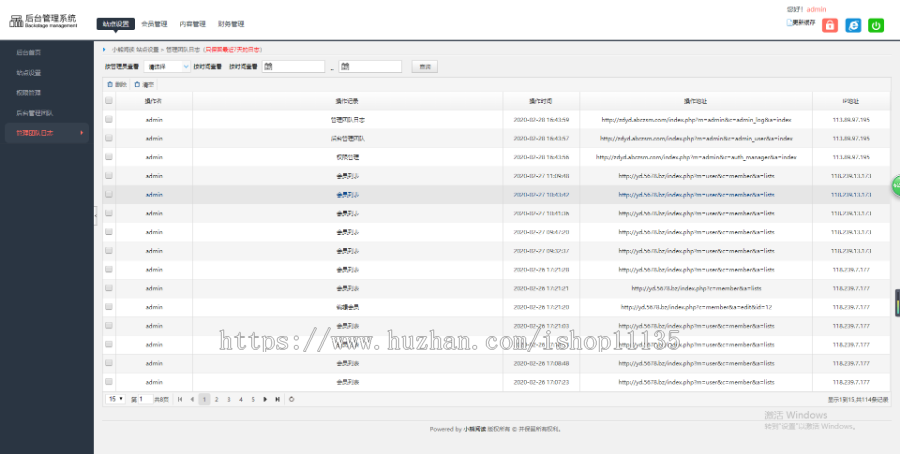Click the blue browser icon in header
Screen dimensions: 900x454
point(853,26)
